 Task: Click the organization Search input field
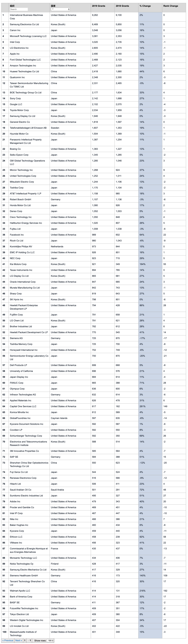(19, 9)
